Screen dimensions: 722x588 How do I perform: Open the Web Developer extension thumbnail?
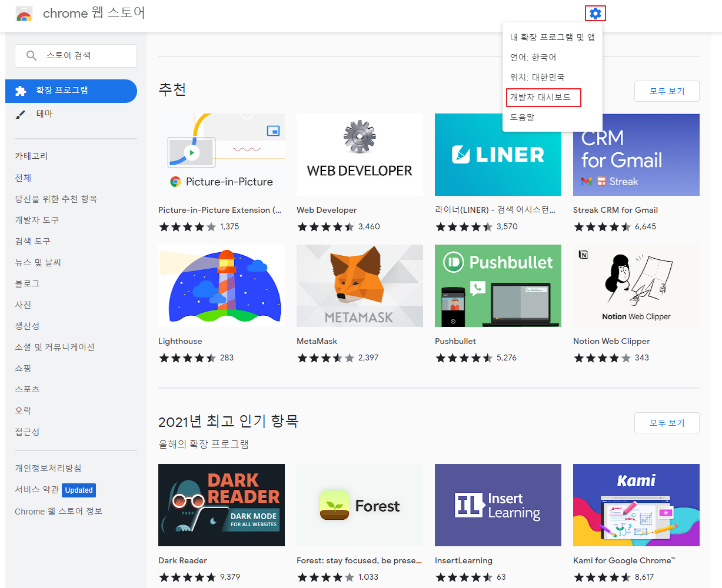point(360,155)
